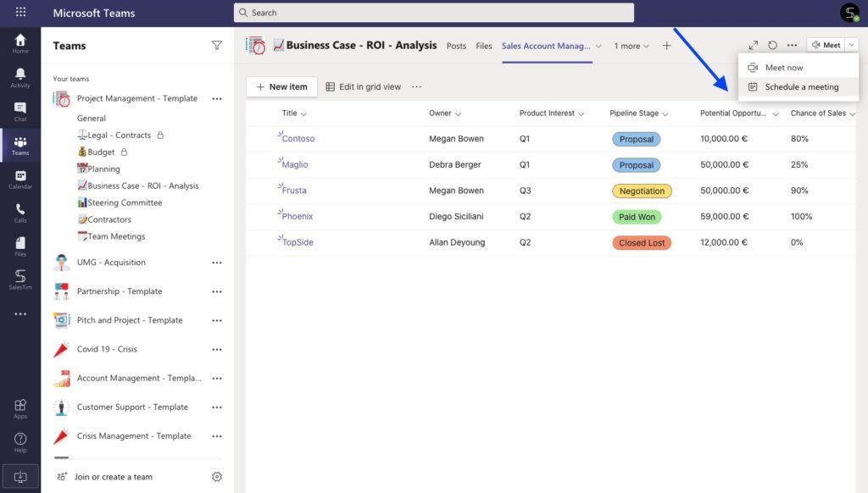This screenshot has height=493, width=868.
Task: Click the filter teams funnel icon
Action: (217, 46)
